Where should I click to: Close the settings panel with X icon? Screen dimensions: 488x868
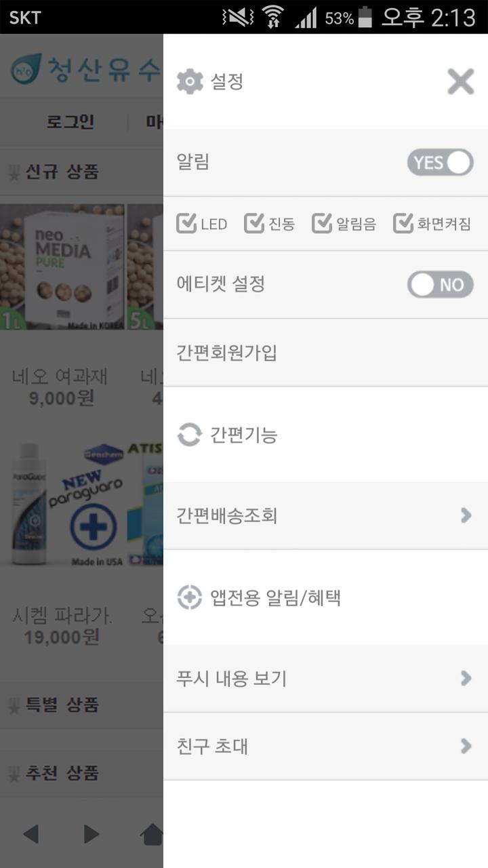click(x=461, y=82)
